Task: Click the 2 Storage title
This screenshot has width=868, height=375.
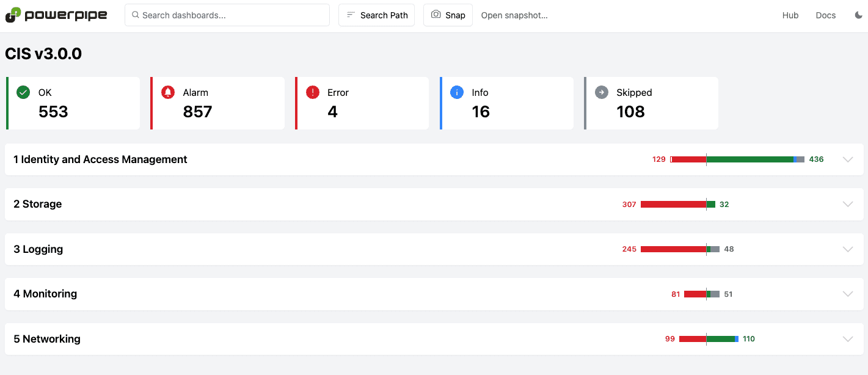Action: coord(38,204)
